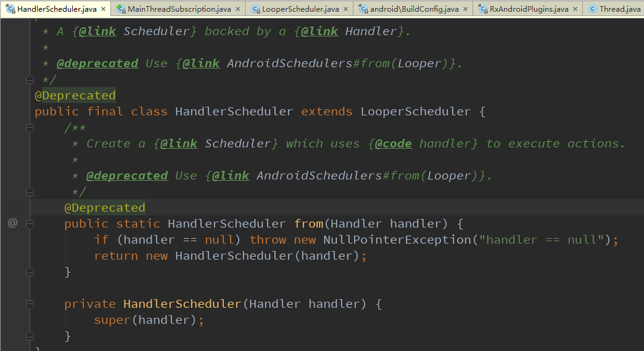Viewport: 644px width, 351px height.
Task: Click the HandlerScheduler class name declaration
Action: click(x=234, y=111)
